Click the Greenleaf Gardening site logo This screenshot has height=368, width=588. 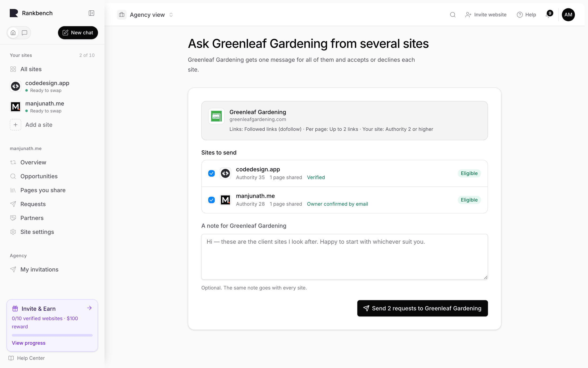[x=216, y=116]
